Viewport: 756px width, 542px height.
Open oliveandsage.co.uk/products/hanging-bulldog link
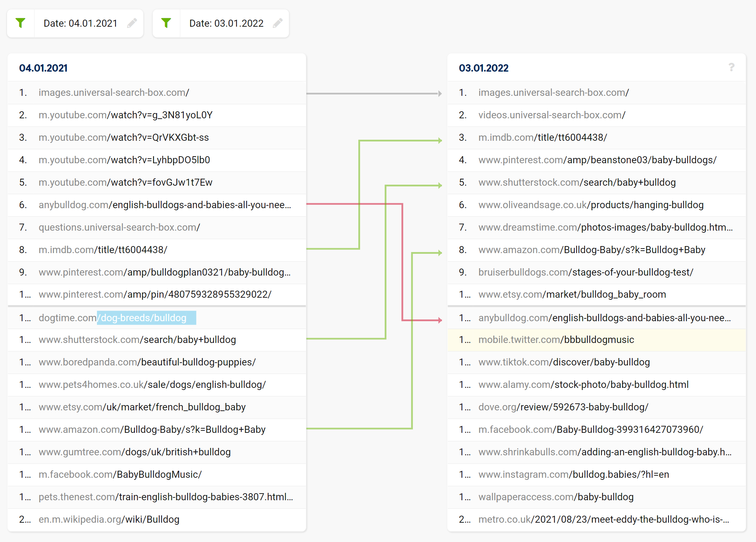591,205
